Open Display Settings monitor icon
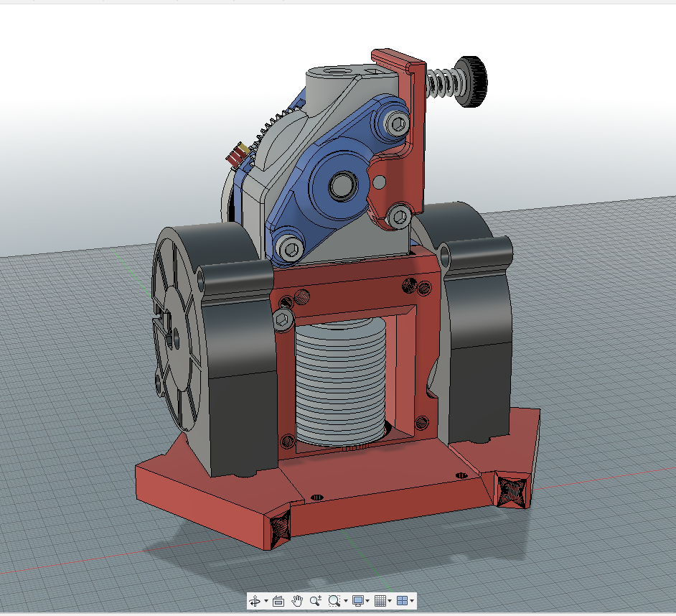676x616 pixels. [358, 600]
